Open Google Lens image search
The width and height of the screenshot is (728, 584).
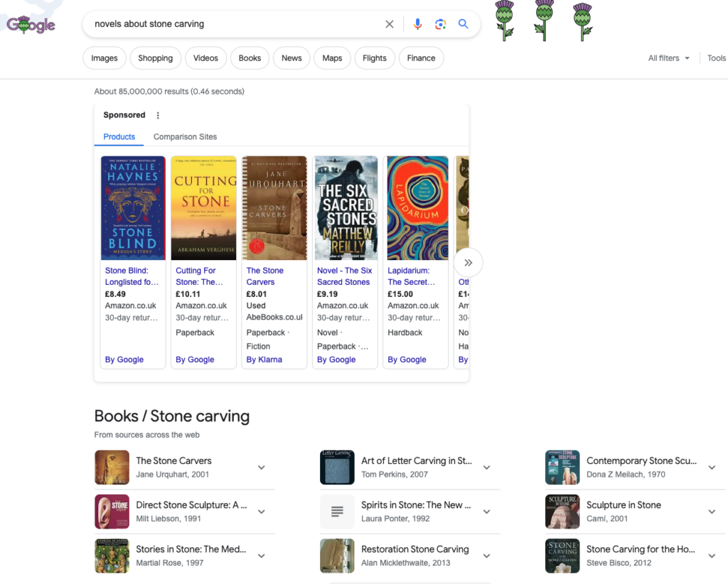click(441, 24)
